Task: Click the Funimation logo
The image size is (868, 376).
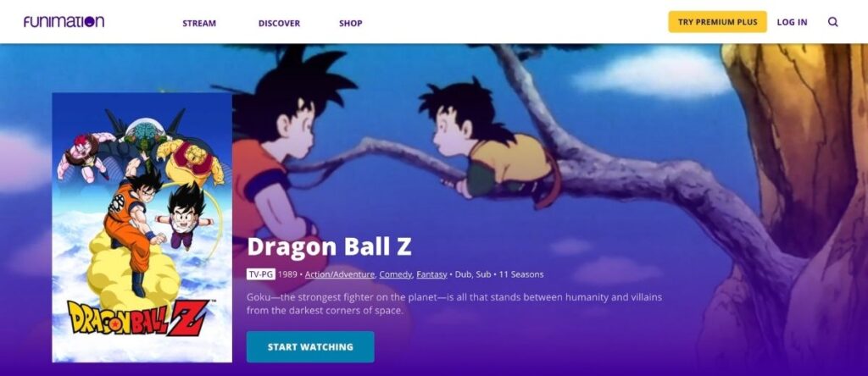Action: pyautogui.click(x=64, y=21)
